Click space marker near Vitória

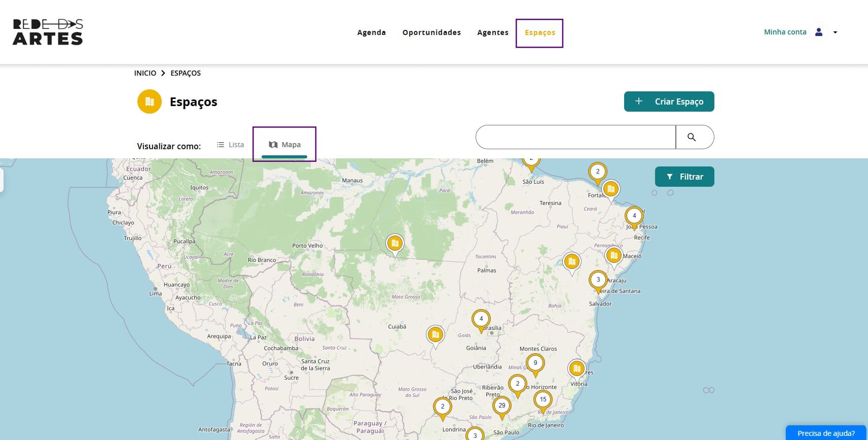(576, 369)
